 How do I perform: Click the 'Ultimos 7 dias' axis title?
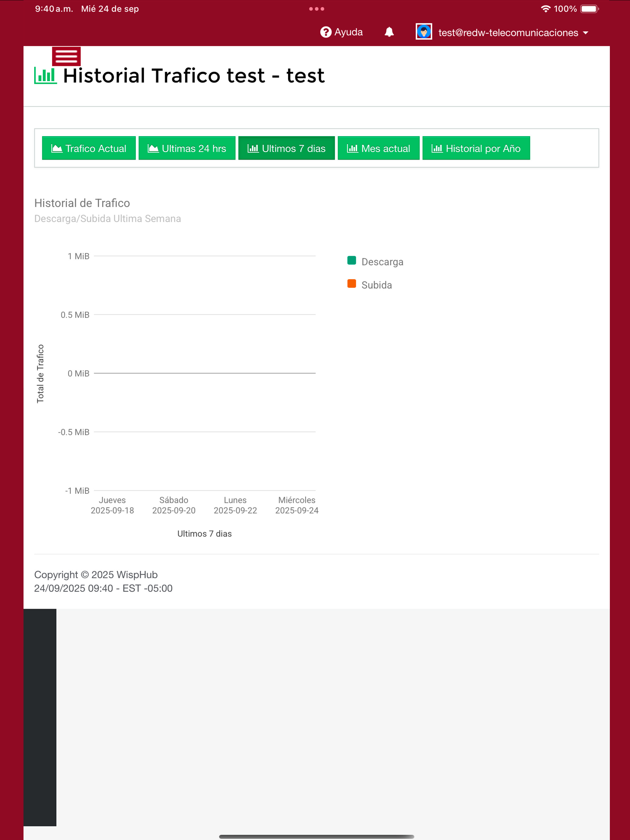tap(204, 534)
